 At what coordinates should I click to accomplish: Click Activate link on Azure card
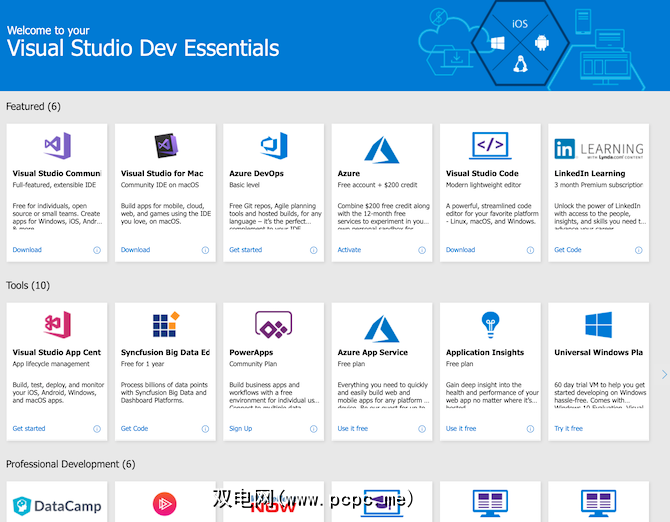[349, 250]
